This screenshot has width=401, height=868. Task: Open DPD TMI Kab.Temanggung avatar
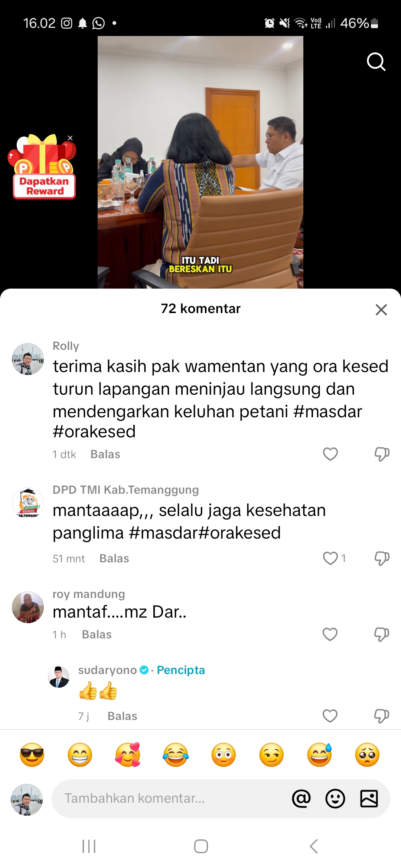28,503
